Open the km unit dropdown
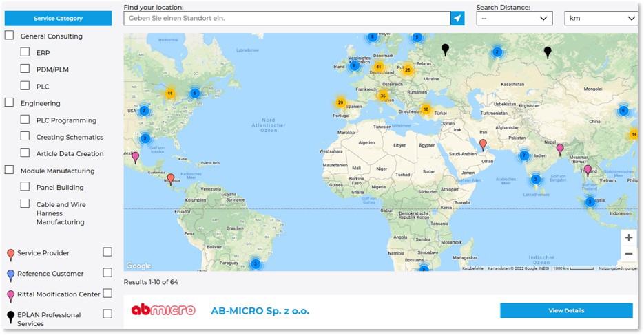644x335 pixels. [x=600, y=19]
